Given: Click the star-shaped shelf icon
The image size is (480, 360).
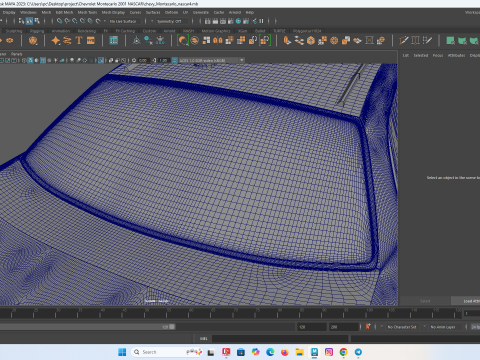Looking at the screenshot, I should point(55,41).
